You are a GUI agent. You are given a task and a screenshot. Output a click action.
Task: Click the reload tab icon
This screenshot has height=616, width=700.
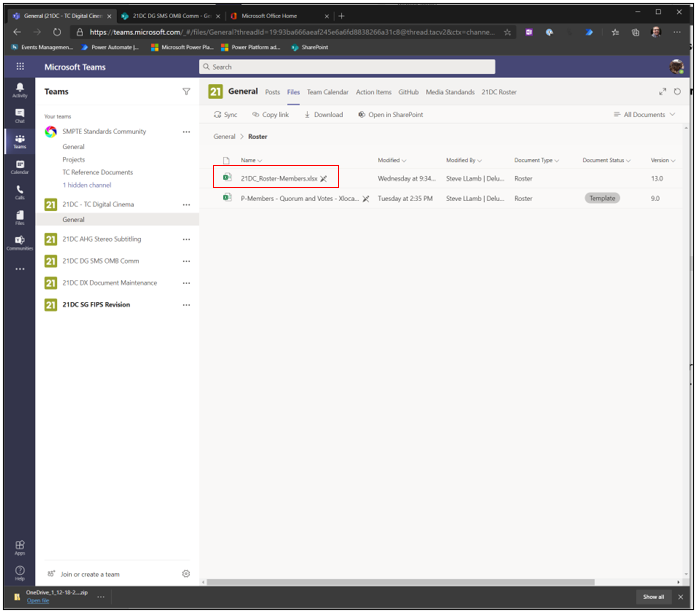(677, 92)
